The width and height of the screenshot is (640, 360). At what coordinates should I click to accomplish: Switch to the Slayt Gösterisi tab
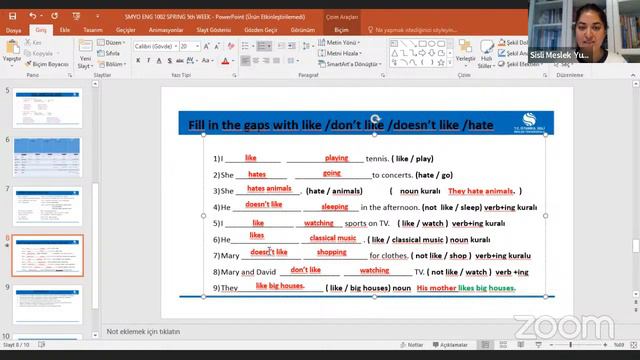(x=213, y=30)
